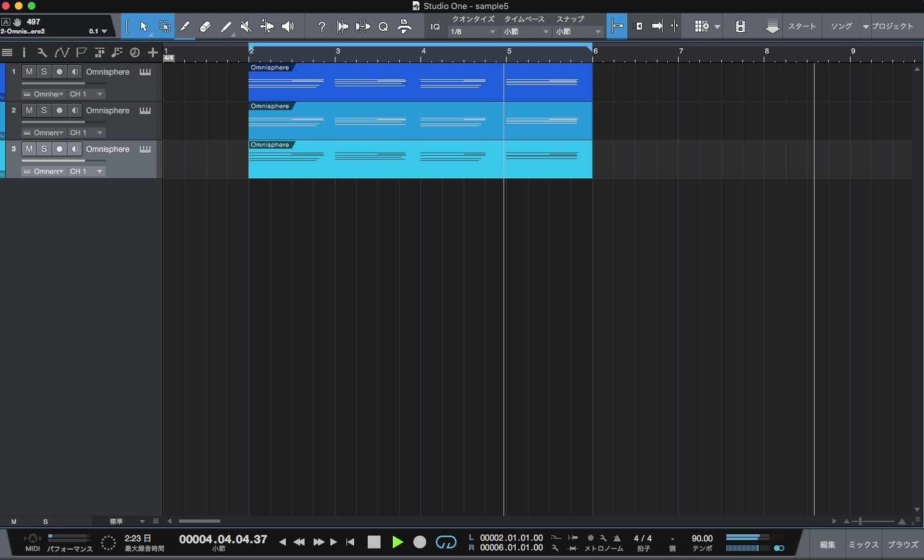This screenshot has height=560, width=924.
Task: Open the Chord track icon
Action: coord(117,53)
